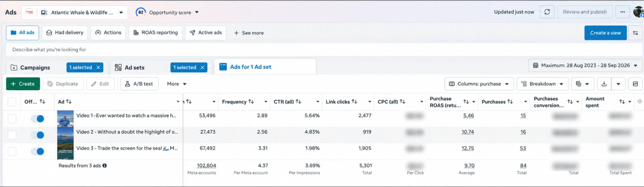Image resolution: width=644 pixels, height=187 pixels.
Task: Turn off the Video 3 ad toggle
Action: click(37, 152)
